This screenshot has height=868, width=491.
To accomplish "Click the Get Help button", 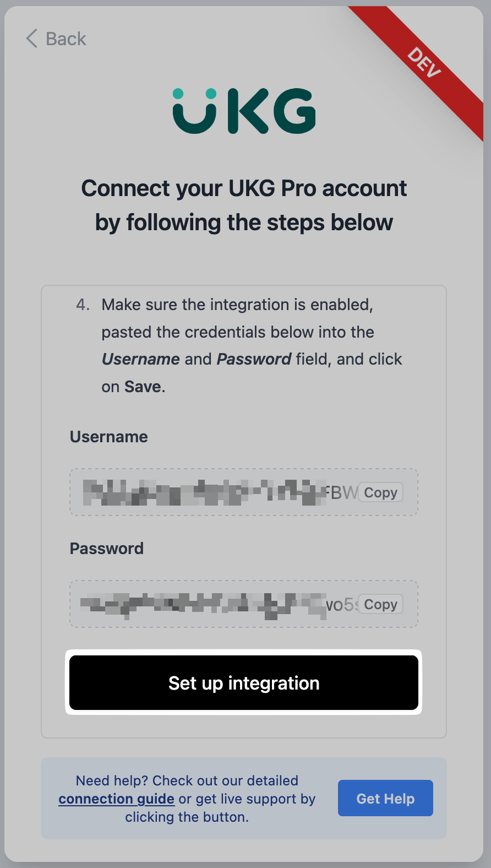I will (x=385, y=798).
